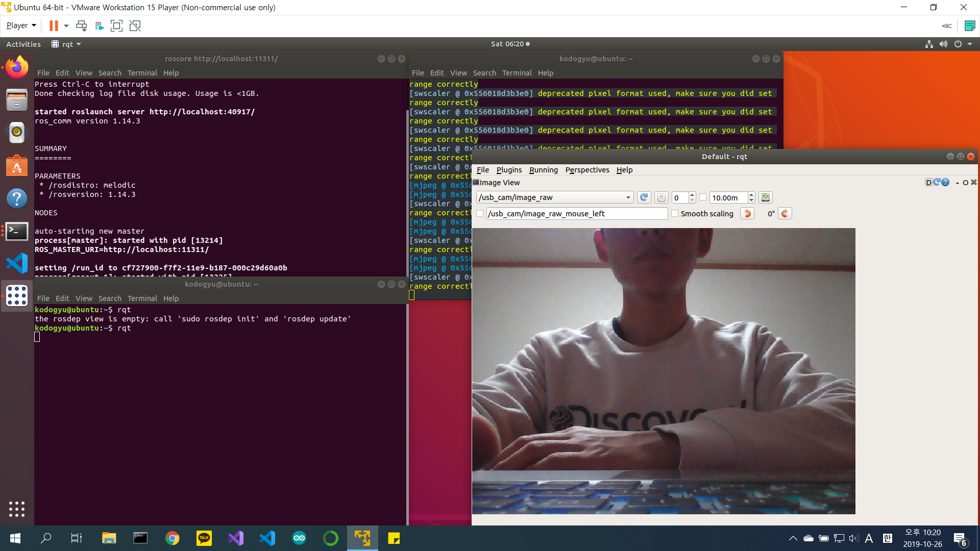Toggle the dynamic range 10.00m checkbox
The height and width of the screenshot is (551, 980).
tap(703, 197)
